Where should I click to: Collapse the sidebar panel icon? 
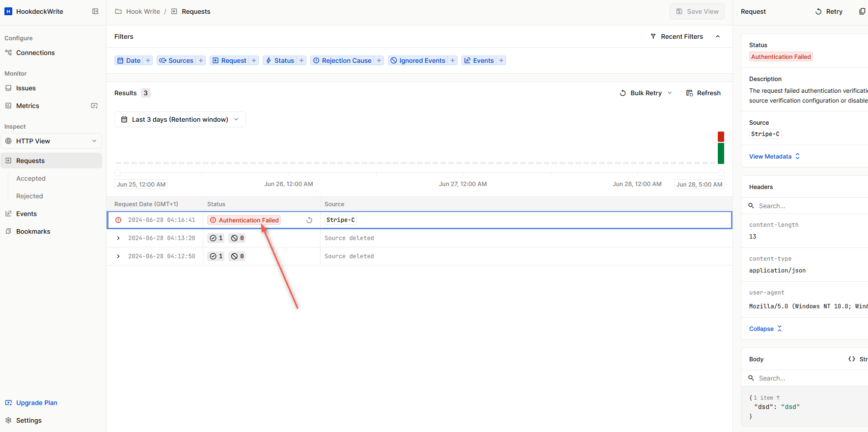tap(95, 11)
